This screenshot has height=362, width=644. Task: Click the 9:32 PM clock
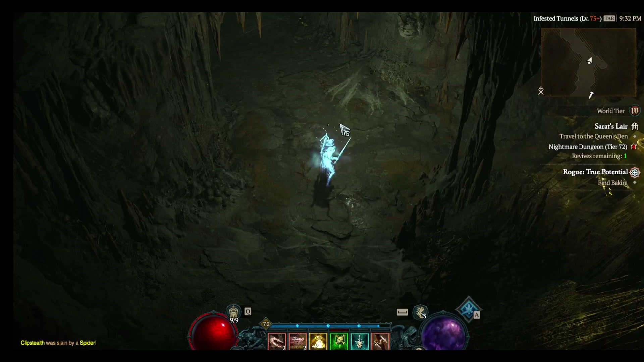[x=630, y=18]
